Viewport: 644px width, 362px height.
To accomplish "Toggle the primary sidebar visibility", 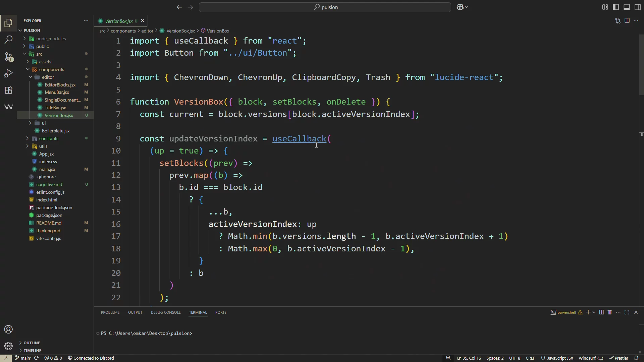I will click(615, 7).
